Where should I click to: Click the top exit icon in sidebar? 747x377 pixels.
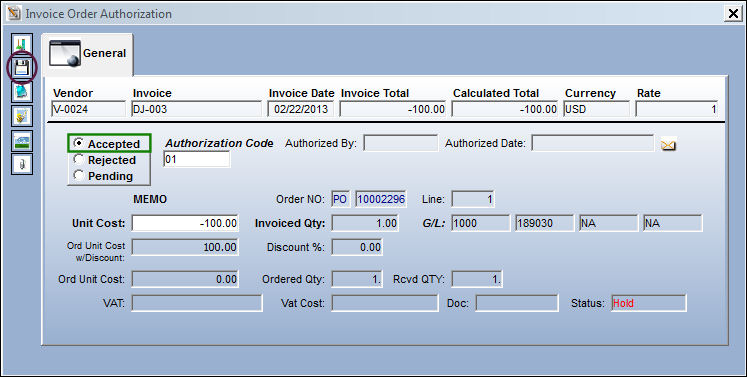click(x=22, y=44)
